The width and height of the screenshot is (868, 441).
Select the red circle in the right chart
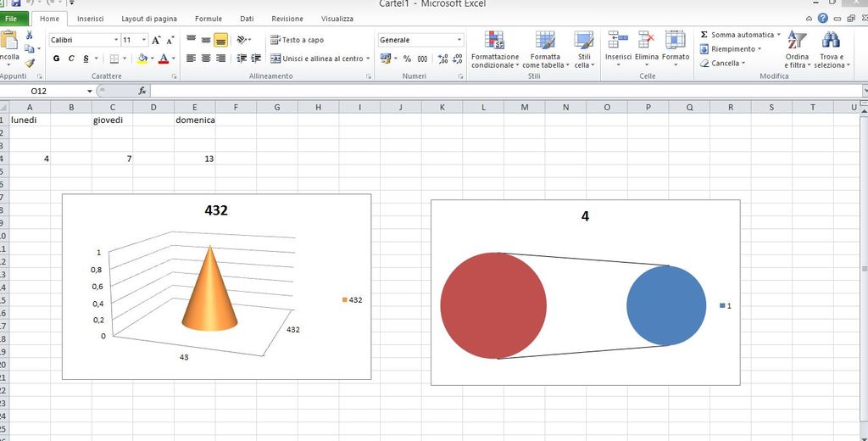[x=493, y=305]
